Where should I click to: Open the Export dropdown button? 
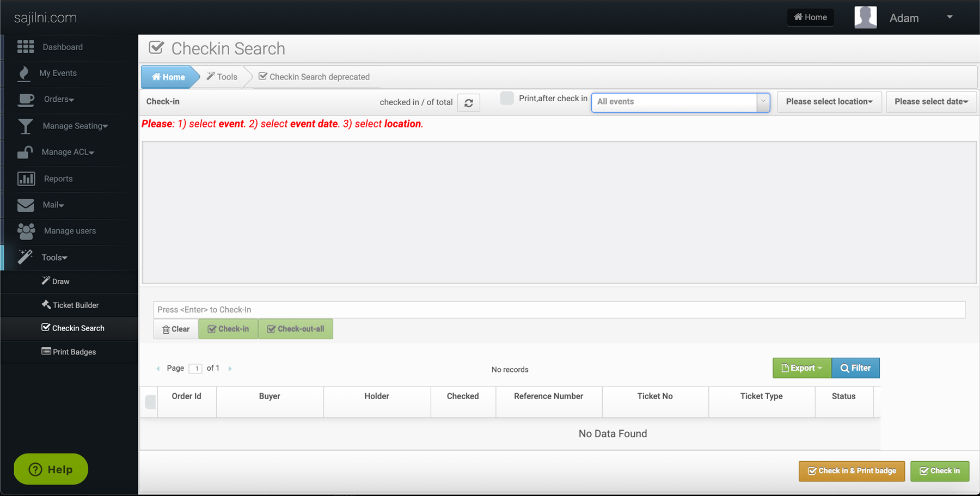pyautogui.click(x=802, y=368)
